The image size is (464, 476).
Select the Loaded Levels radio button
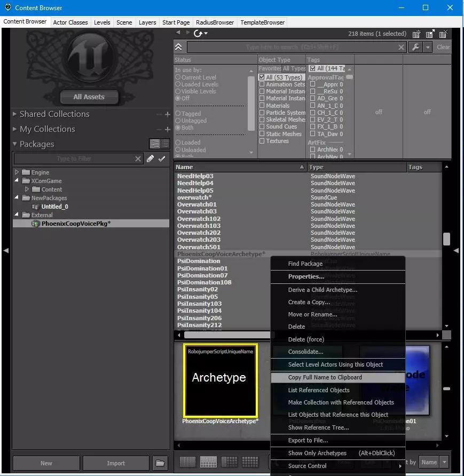[178, 84]
